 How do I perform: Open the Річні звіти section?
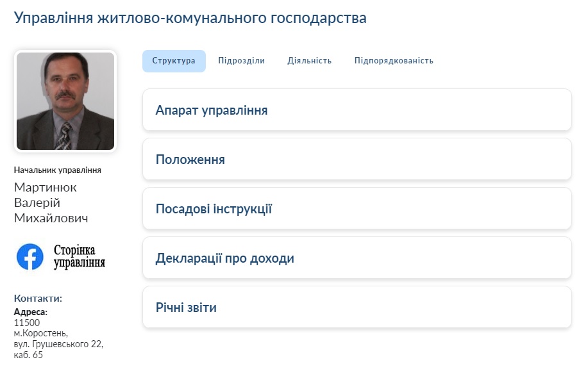357,307
